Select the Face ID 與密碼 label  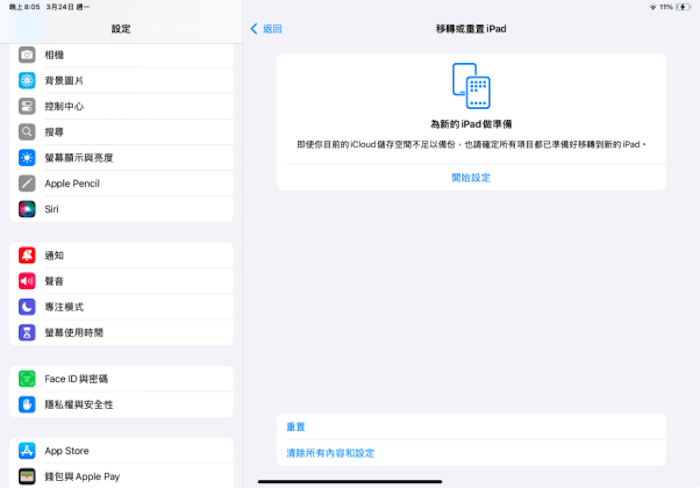[x=76, y=379]
